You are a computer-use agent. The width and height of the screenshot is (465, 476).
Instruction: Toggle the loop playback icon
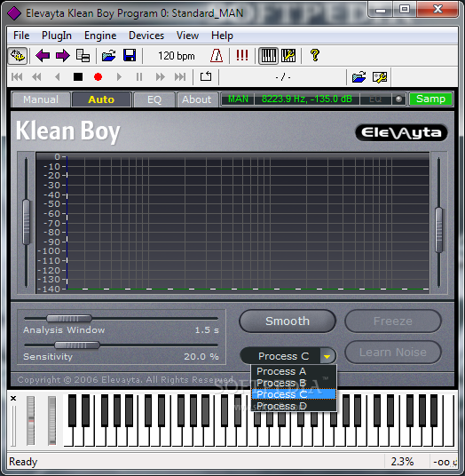(x=206, y=76)
